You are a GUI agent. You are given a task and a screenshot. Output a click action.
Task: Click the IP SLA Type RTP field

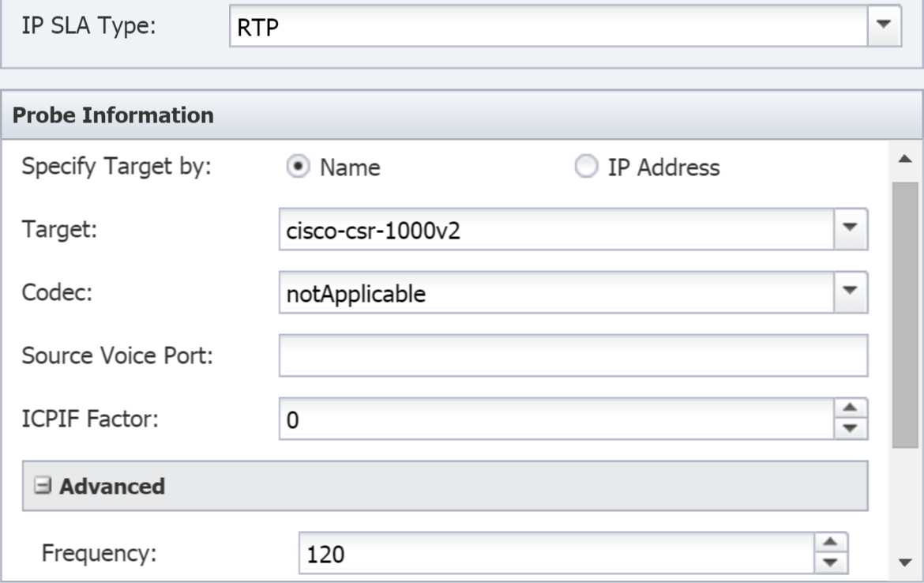[x=549, y=25]
